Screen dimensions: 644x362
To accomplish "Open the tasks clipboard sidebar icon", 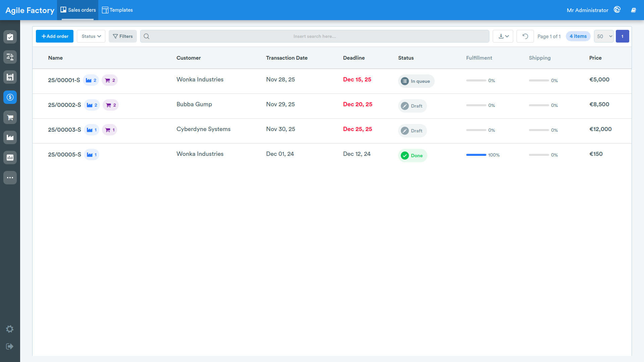I will (10, 37).
